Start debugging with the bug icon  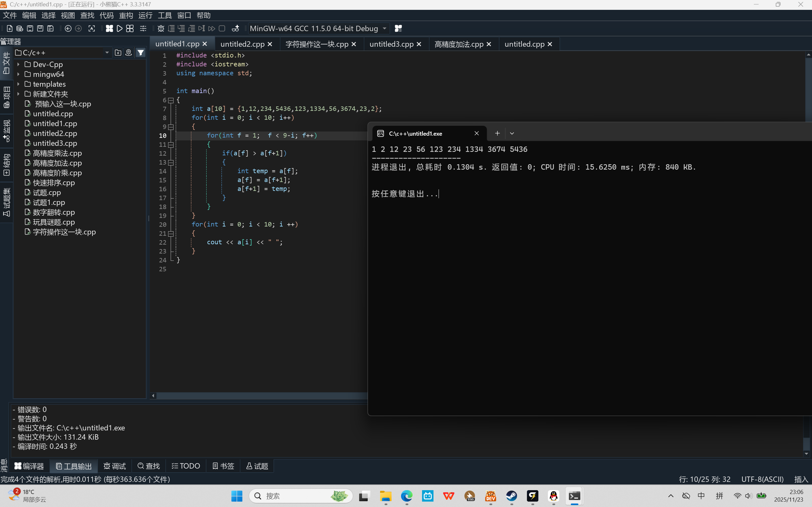[x=161, y=29]
